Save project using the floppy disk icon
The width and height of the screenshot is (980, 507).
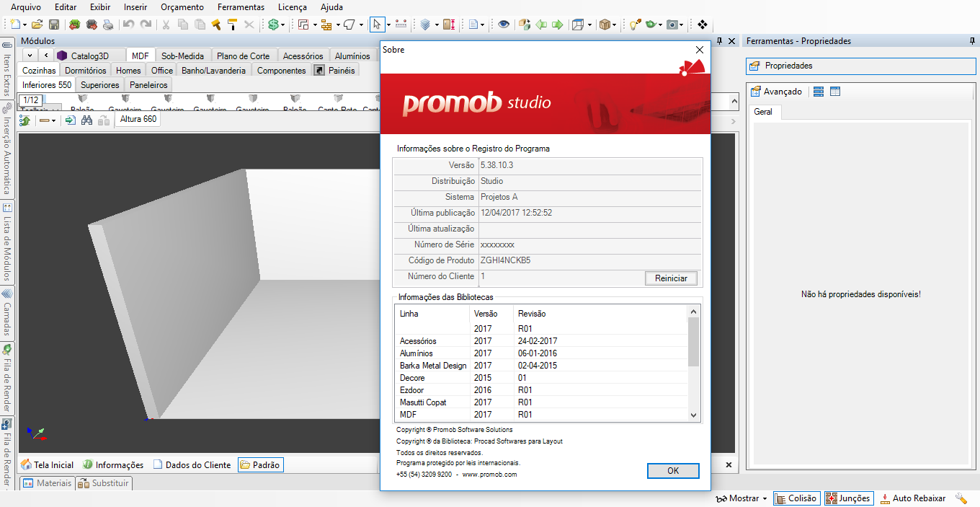tap(54, 25)
